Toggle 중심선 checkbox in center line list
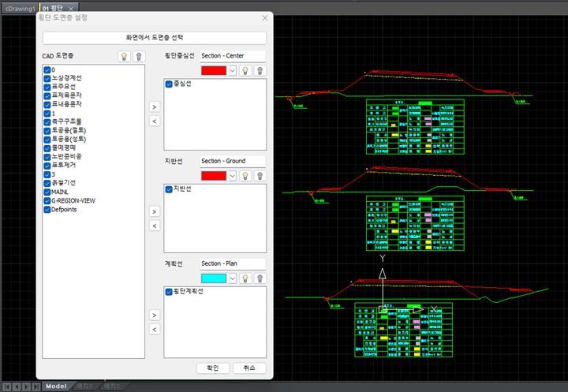This screenshot has width=568, height=392. [169, 84]
